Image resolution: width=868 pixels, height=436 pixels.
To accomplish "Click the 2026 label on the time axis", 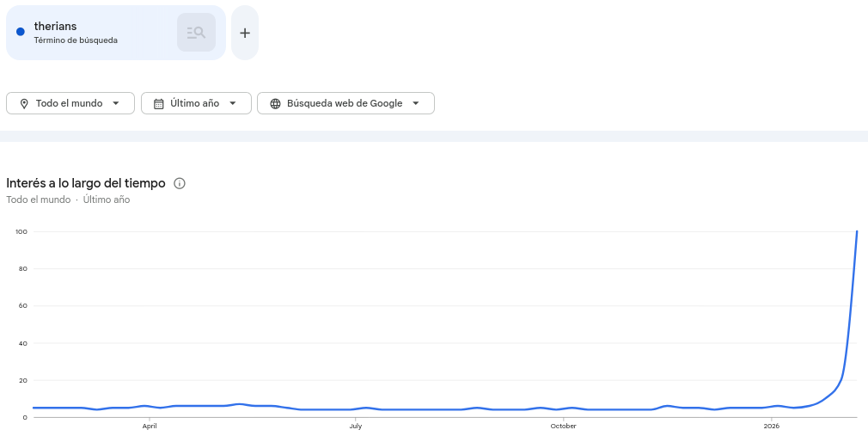I will (771, 426).
